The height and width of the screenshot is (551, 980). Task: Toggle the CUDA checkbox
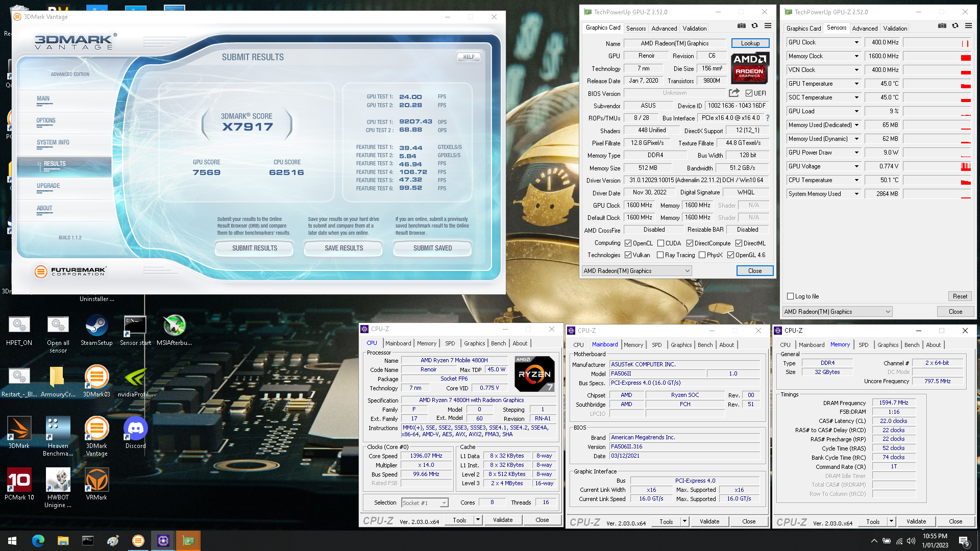point(660,243)
